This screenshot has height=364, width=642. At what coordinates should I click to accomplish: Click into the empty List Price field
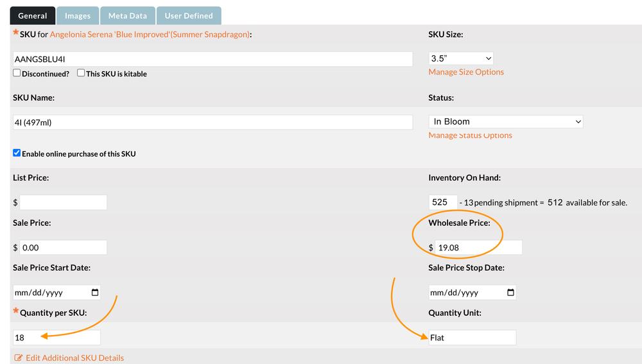(x=63, y=203)
